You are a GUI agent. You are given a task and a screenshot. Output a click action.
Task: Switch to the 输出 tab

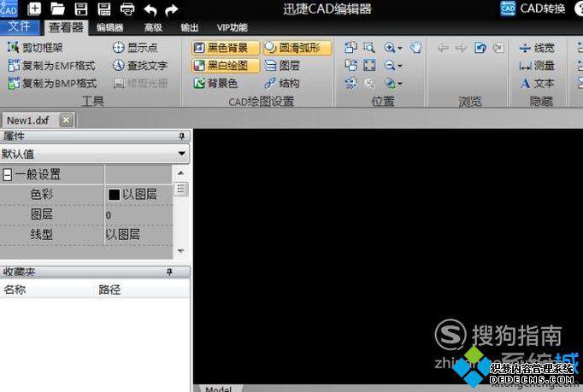click(x=189, y=27)
